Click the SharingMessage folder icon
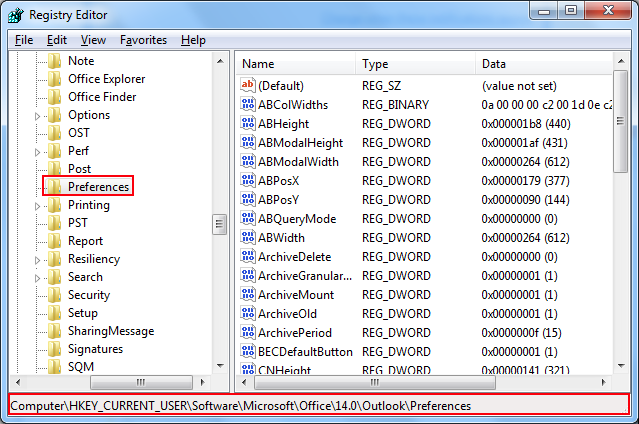The image size is (639, 424). (55, 331)
